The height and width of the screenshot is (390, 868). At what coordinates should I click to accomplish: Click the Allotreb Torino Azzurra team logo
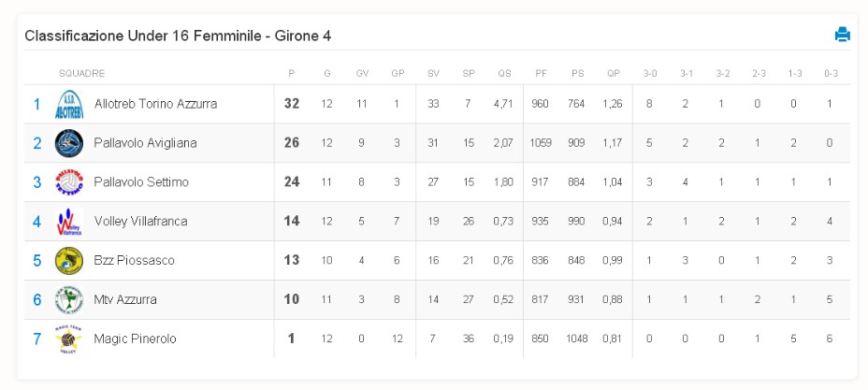click(69, 104)
